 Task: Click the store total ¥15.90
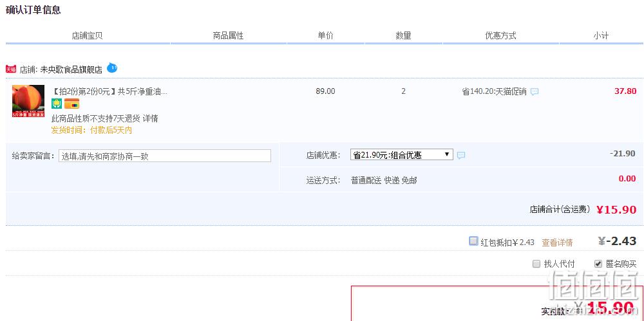616,210
